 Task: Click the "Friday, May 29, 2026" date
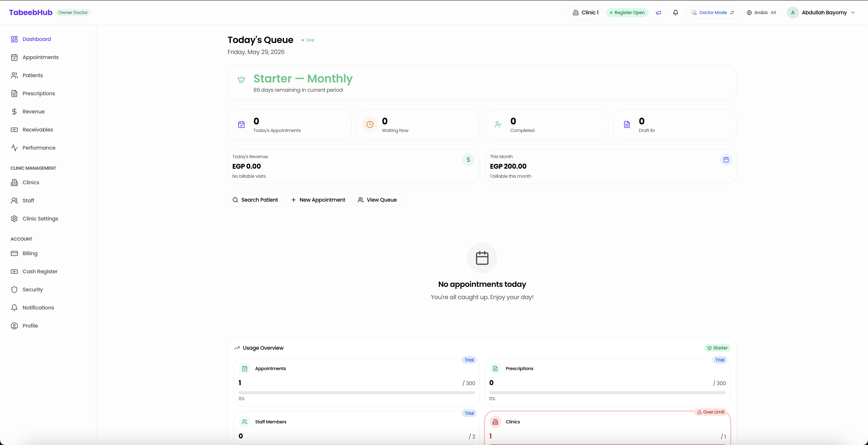256,52
